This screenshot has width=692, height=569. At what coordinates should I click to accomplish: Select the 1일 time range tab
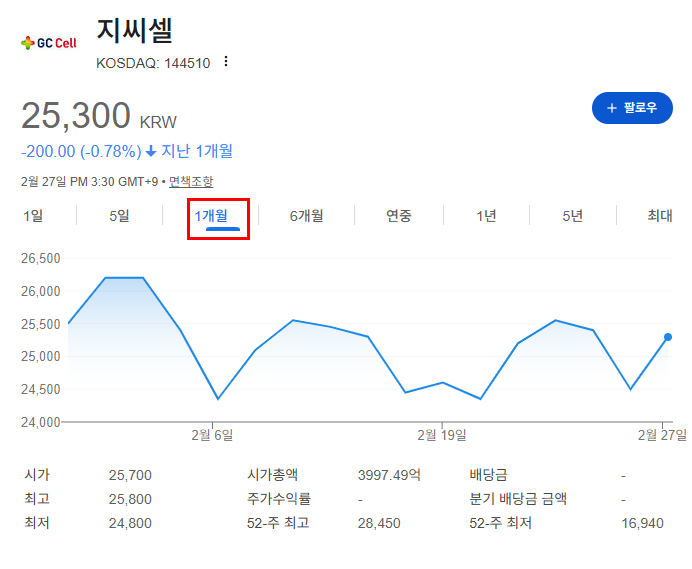33,216
